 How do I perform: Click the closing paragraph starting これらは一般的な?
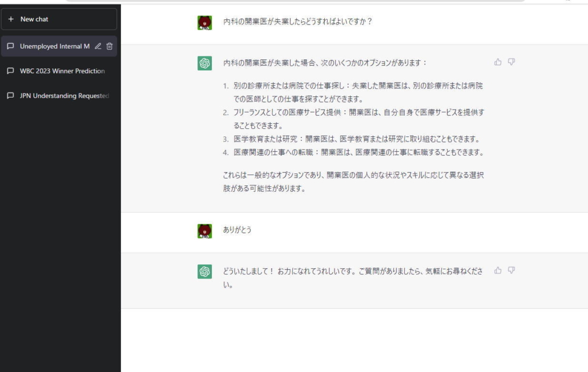353,182
